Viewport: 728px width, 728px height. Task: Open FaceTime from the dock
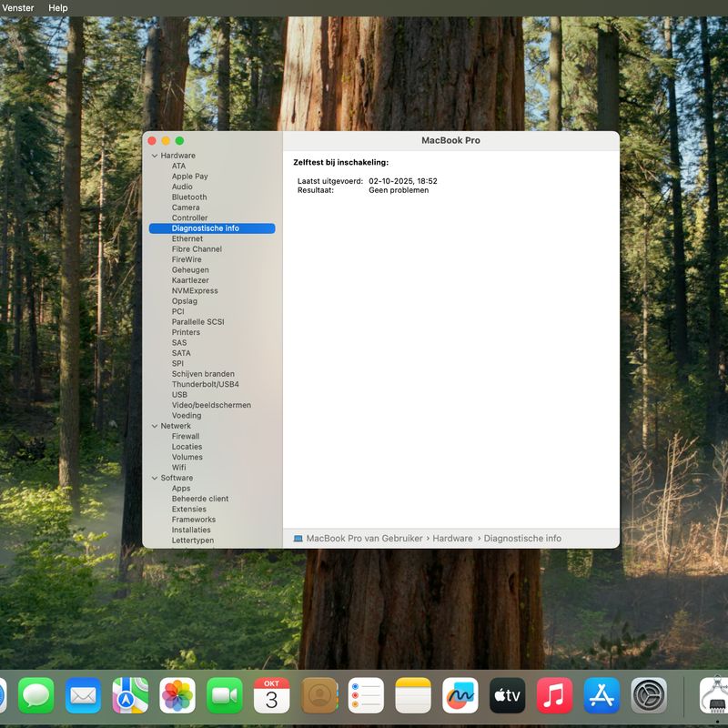pos(225,696)
